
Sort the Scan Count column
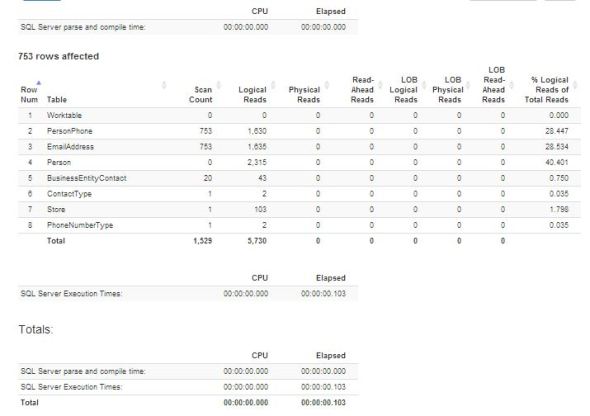[218, 85]
